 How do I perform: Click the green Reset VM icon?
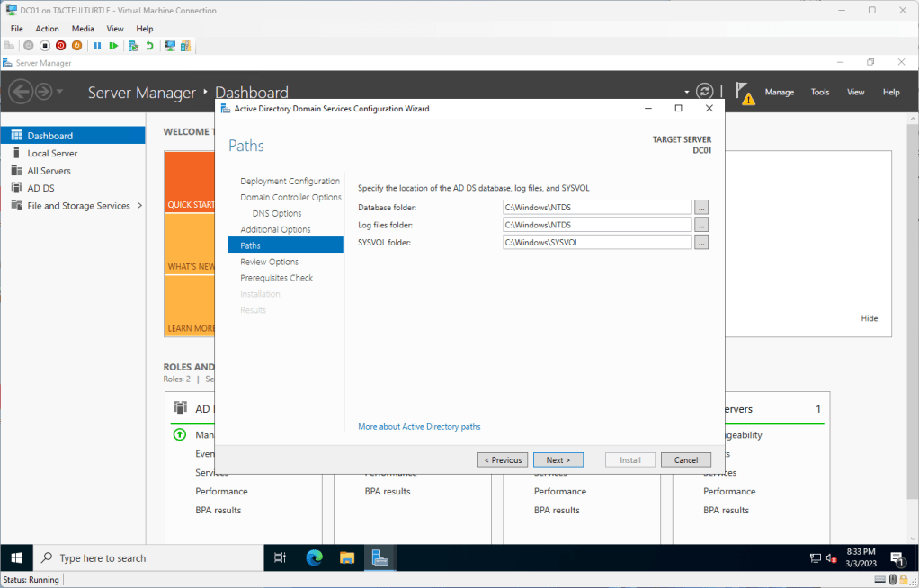click(113, 46)
